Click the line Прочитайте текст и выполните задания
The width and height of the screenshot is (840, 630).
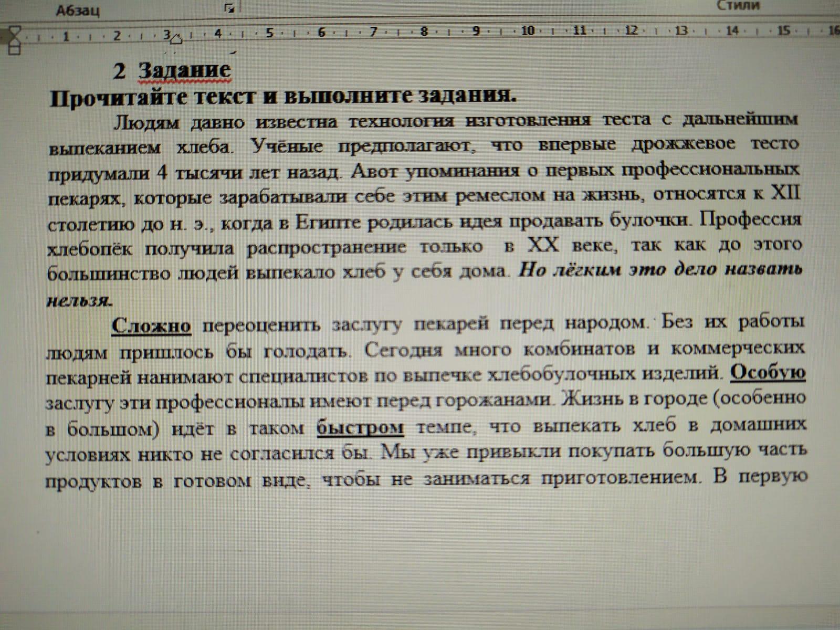[283, 97]
